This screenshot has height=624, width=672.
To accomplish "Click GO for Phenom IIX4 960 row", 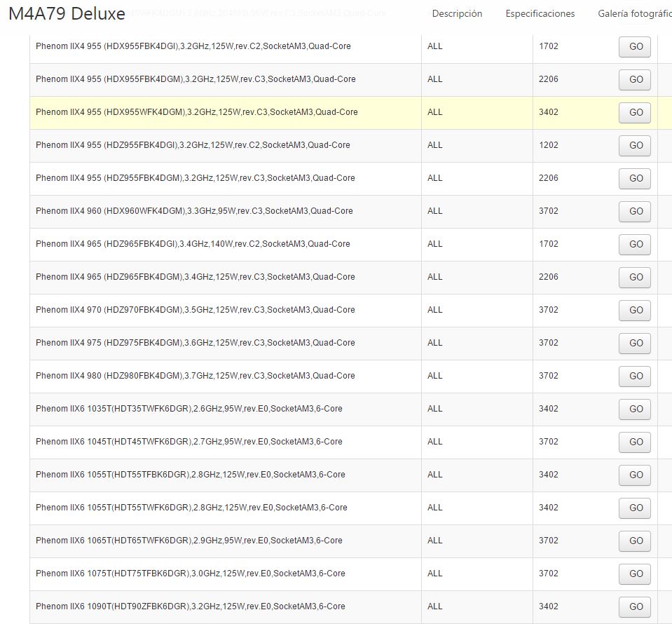I will click(635, 212).
